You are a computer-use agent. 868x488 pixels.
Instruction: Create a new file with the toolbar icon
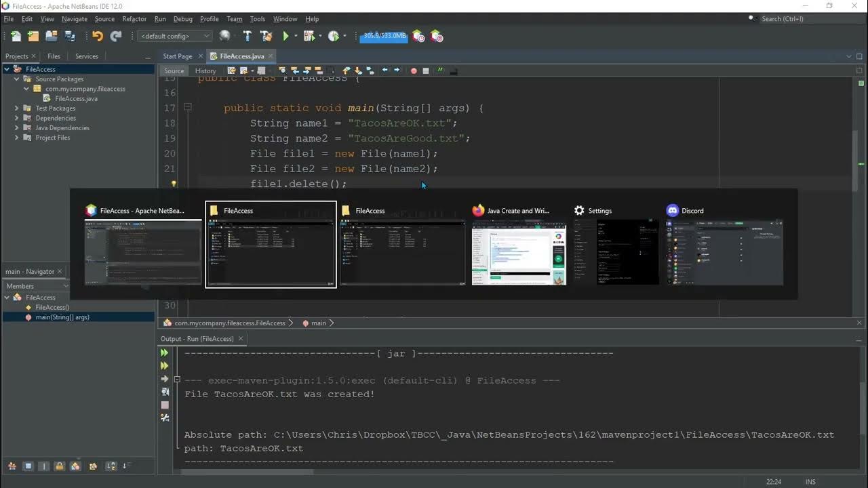coord(16,36)
